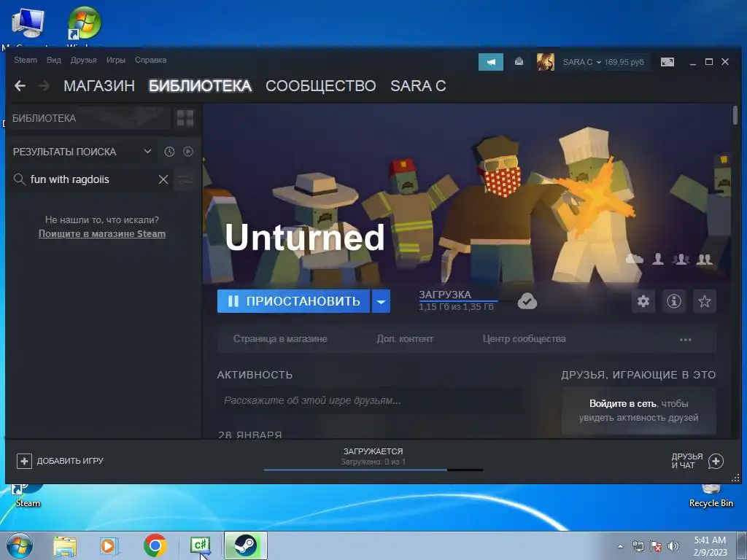Viewport: 747px width, 560px height.
Task: Click the search magnifier icon
Action: coord(19,179)
